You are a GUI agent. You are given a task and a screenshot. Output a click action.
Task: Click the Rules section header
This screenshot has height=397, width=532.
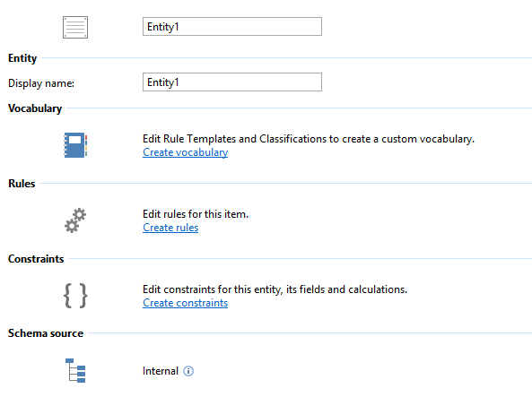pyautogui.click(x=22, y=184)
